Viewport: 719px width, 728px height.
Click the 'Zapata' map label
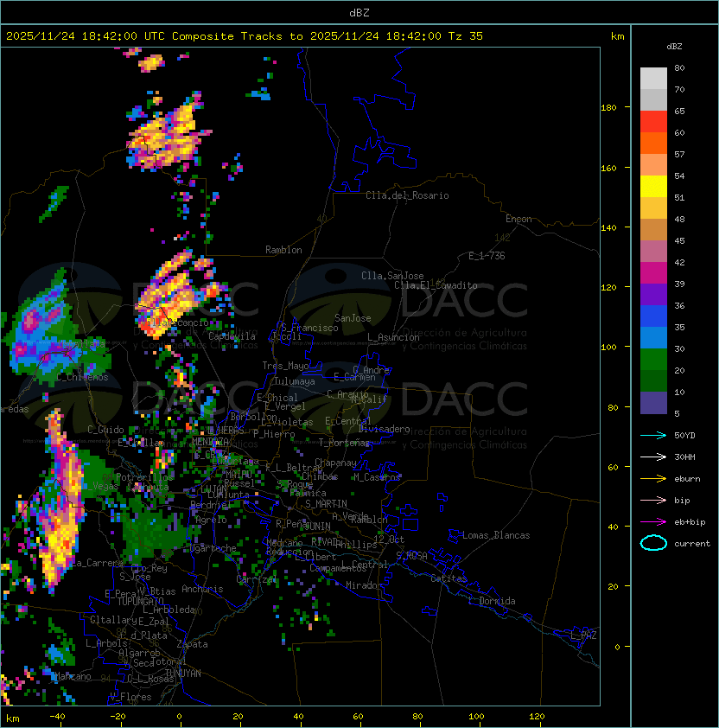pyautogui.click(x=192, y=644)
